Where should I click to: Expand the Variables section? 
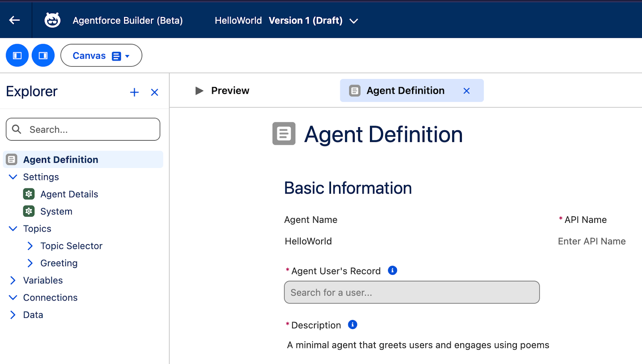click(x=13, y=280)
